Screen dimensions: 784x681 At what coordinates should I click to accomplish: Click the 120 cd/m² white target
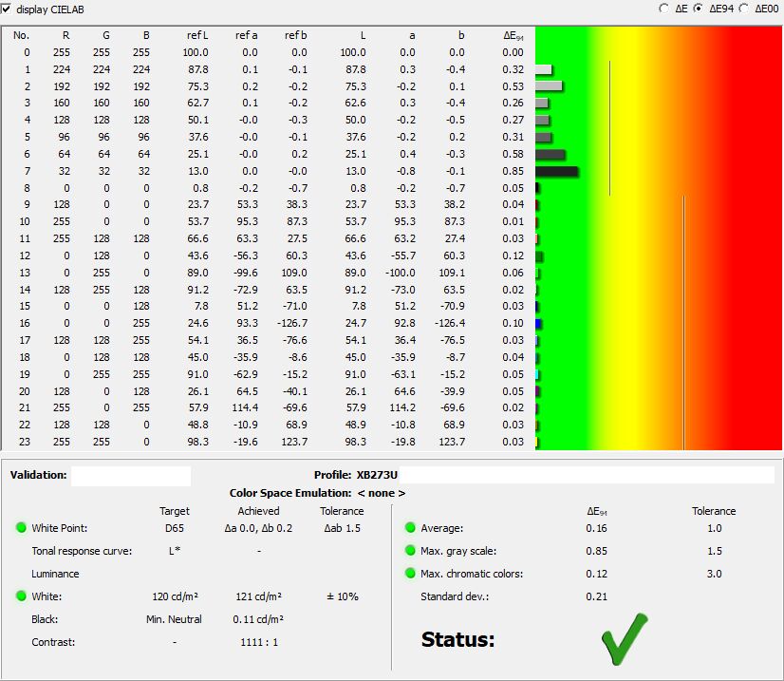click(175, 596)
